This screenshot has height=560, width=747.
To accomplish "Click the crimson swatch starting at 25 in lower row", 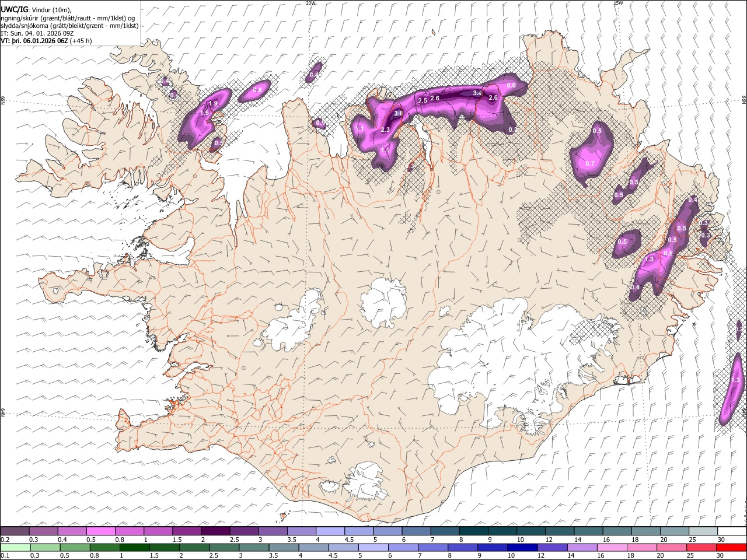I will pos(701,548).
